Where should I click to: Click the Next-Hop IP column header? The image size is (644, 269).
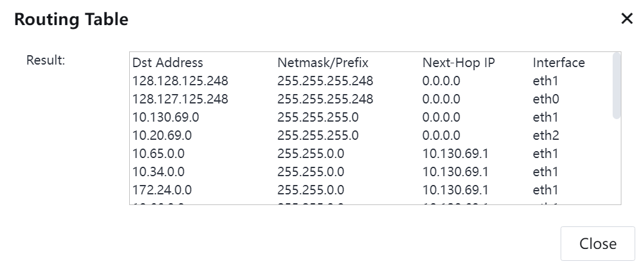pos(458,63)
